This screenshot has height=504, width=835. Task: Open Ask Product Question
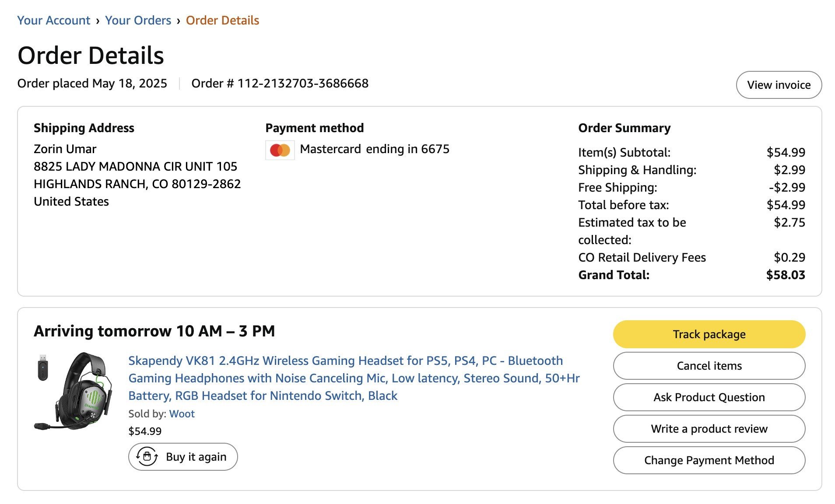pyautogui.click(x=709, y=397)
